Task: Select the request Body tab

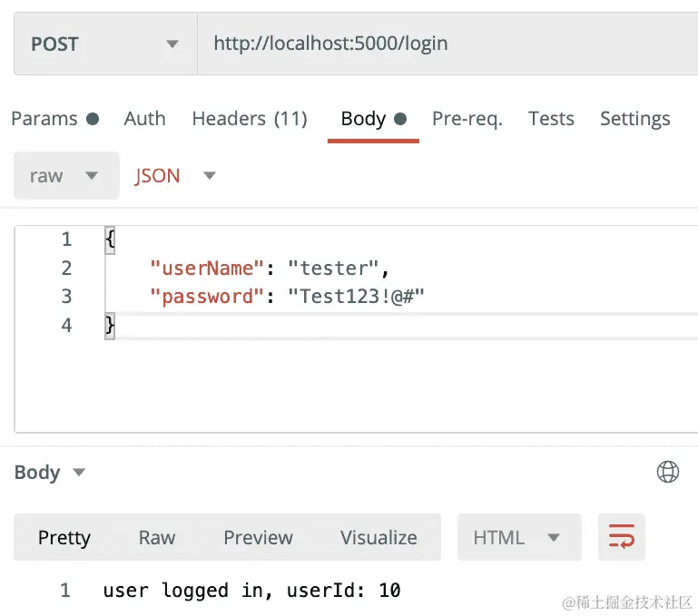Action: tap(373, 119)
